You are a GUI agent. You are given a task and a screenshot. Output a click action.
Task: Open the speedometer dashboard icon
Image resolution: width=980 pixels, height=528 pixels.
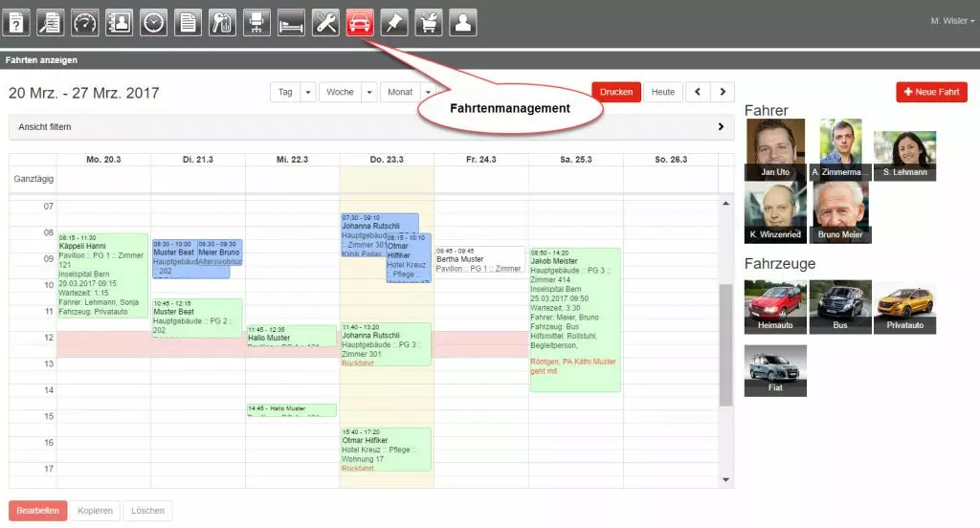pyautogui.click(x=85, y=22)
